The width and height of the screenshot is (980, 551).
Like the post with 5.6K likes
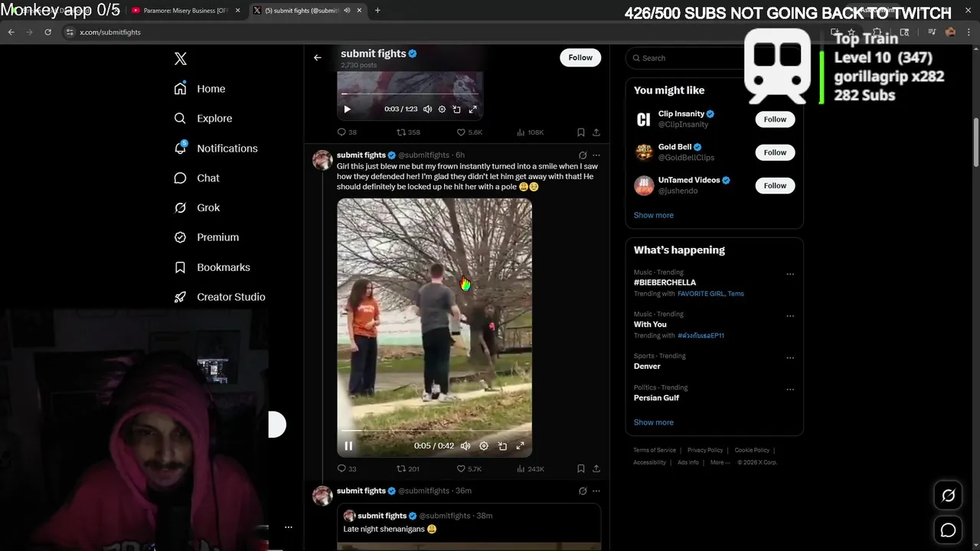click(469, 132)
